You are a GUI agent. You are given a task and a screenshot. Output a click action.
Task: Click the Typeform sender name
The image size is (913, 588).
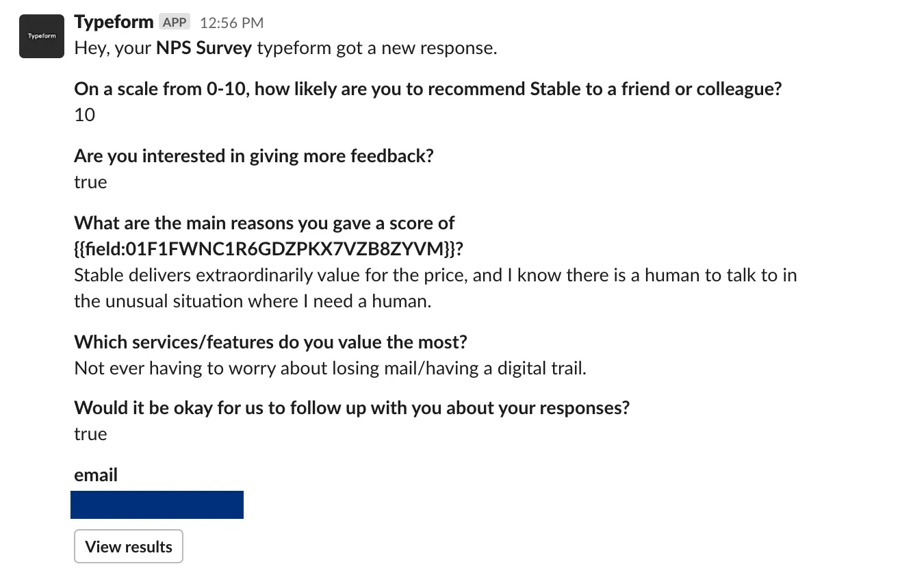tap(114, 22)
